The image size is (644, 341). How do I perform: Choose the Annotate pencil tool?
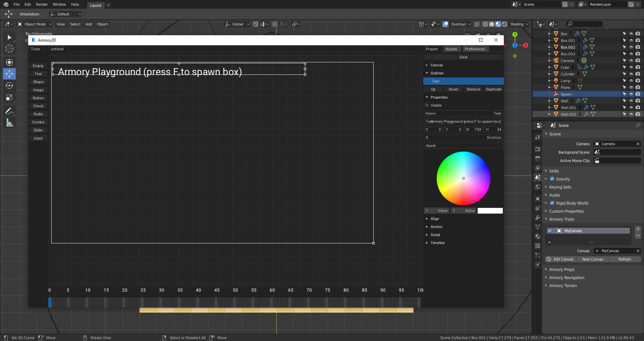9,111
